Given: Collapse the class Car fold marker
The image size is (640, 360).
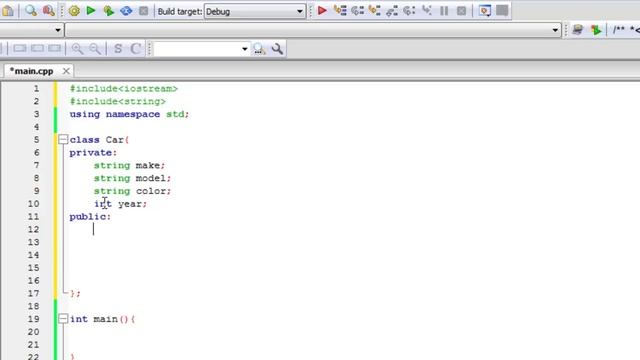Looking at the screenshot, I should pos(63,140).
